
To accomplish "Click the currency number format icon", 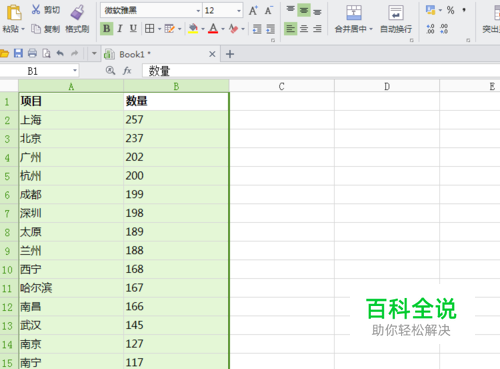I will tap(430, 10).
